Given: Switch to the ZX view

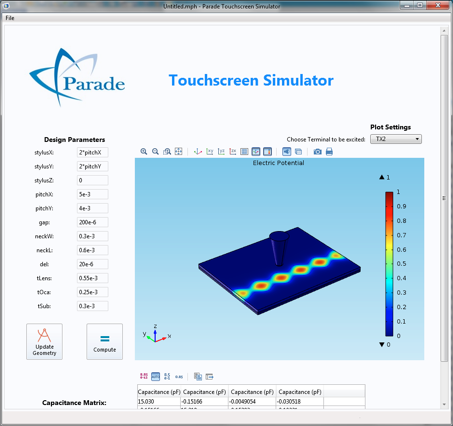Looking at the screenshot, I should click(x=233, y=152).
